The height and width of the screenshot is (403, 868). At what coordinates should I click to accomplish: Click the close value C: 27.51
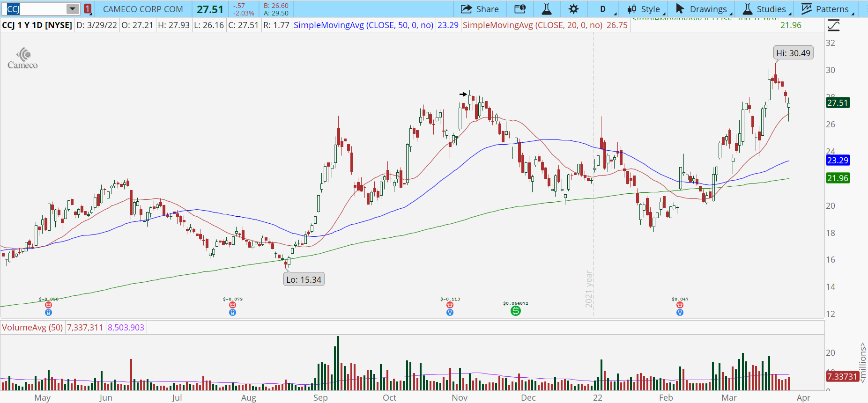click(x=243, y=25)
